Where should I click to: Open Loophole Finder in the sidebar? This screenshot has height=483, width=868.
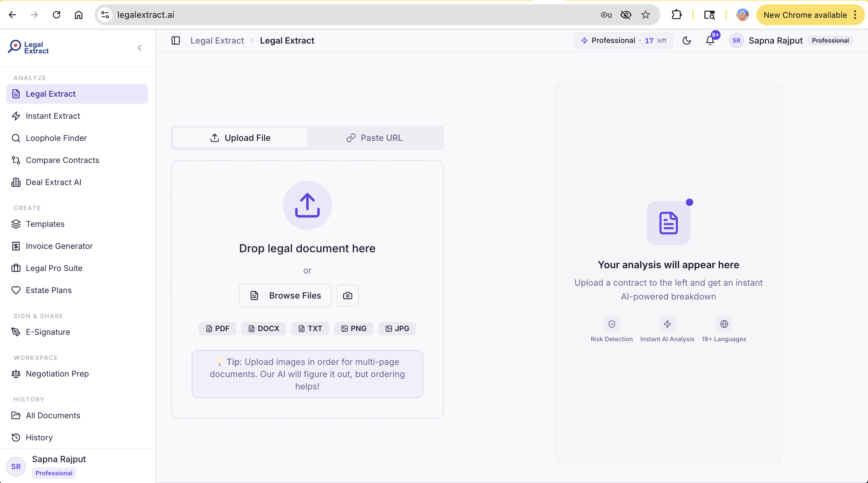77,138
